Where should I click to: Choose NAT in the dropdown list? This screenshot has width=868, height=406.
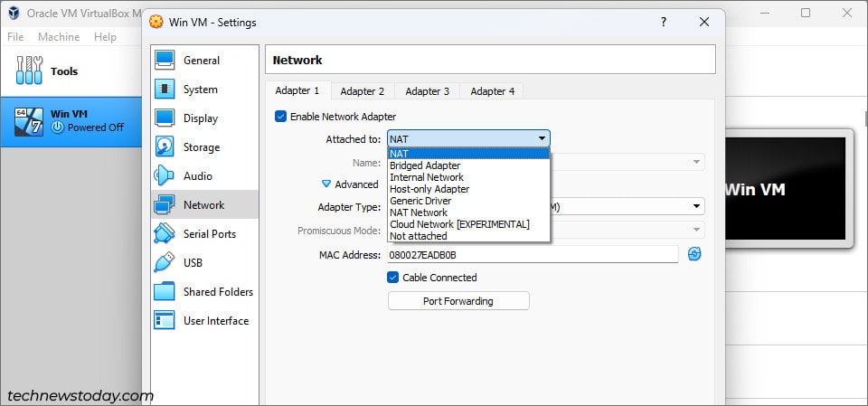468,154
